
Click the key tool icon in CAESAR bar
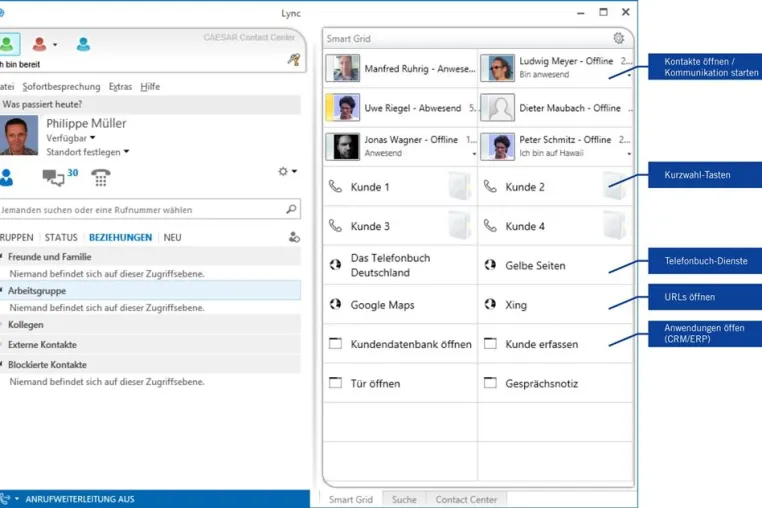(x=294, y=60)
